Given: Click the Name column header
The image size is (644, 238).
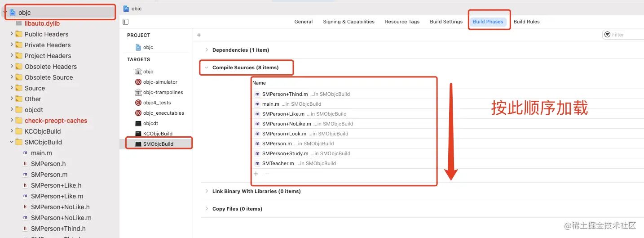Looking at the screenshot, I should click(259, 83).
